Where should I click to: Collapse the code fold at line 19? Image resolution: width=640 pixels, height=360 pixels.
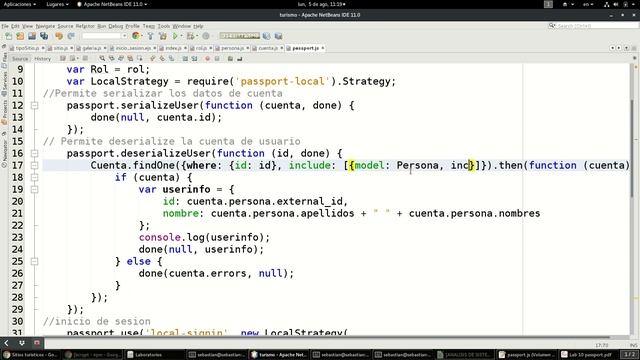(35, 189)
